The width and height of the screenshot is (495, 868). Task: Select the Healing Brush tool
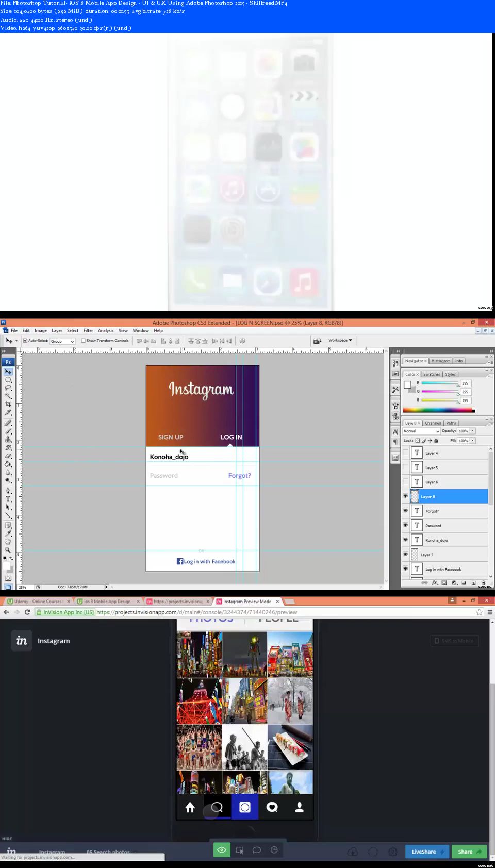8,423
